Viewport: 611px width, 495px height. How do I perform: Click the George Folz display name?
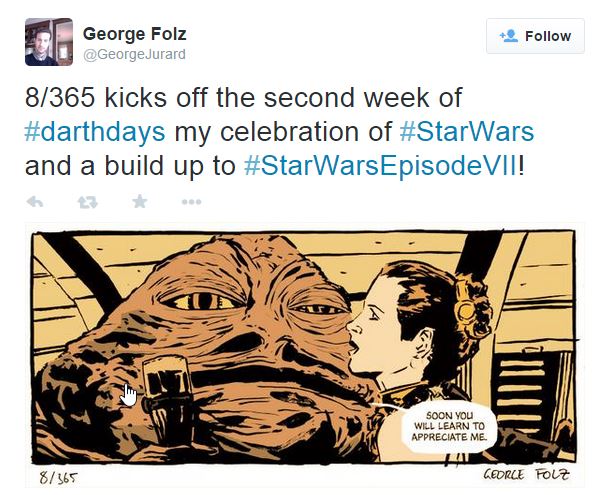134,34
